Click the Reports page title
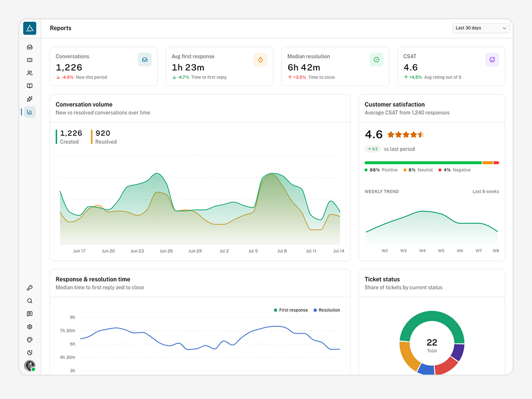Image resolution: width=532 pixels, height=399 pixels. 61,28
